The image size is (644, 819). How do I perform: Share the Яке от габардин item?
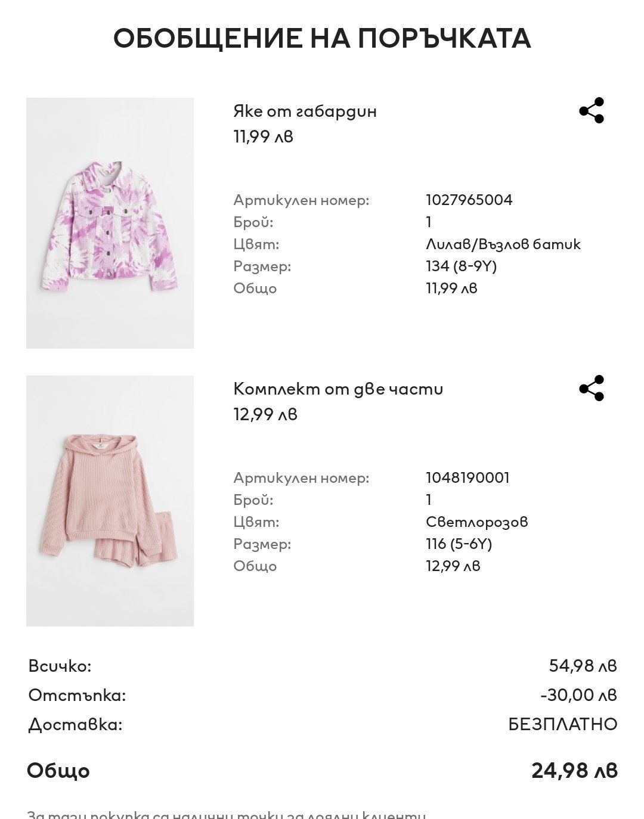pyautogui.click(x=592, y=111)
